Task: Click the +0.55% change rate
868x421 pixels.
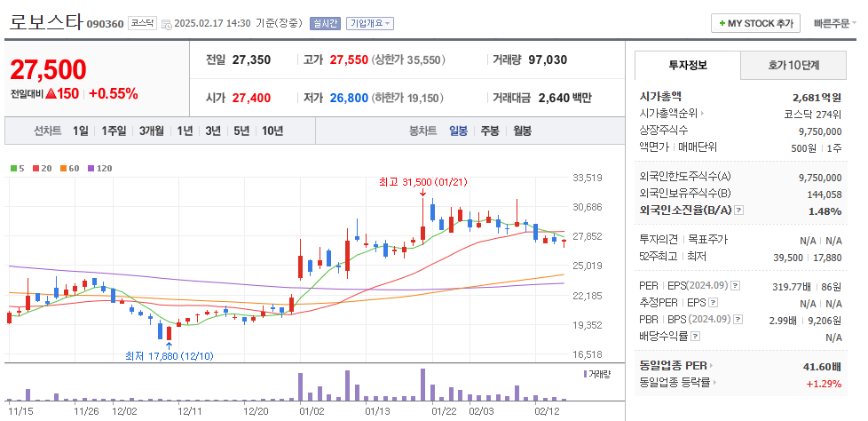Action: tap(113, 93)
